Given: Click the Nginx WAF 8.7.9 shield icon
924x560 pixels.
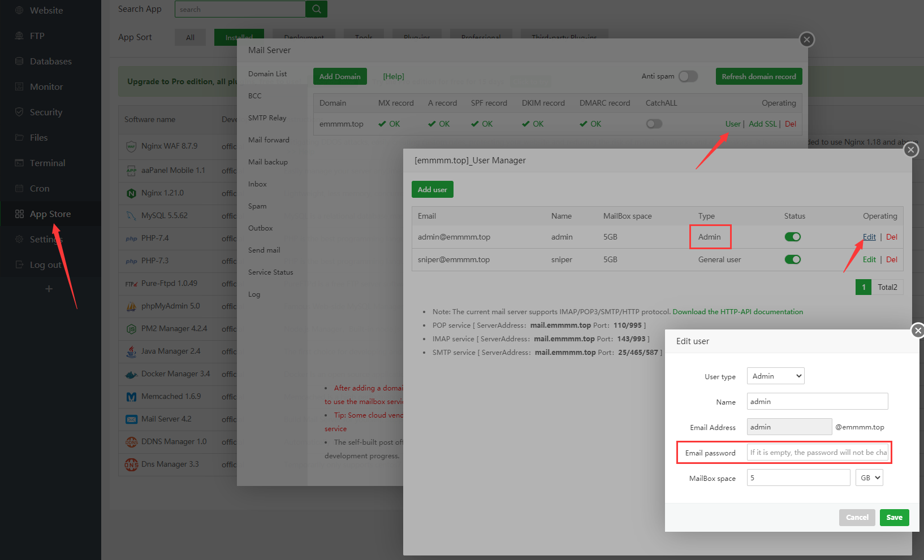Looking at the screenshot, I should coord(131,146).
